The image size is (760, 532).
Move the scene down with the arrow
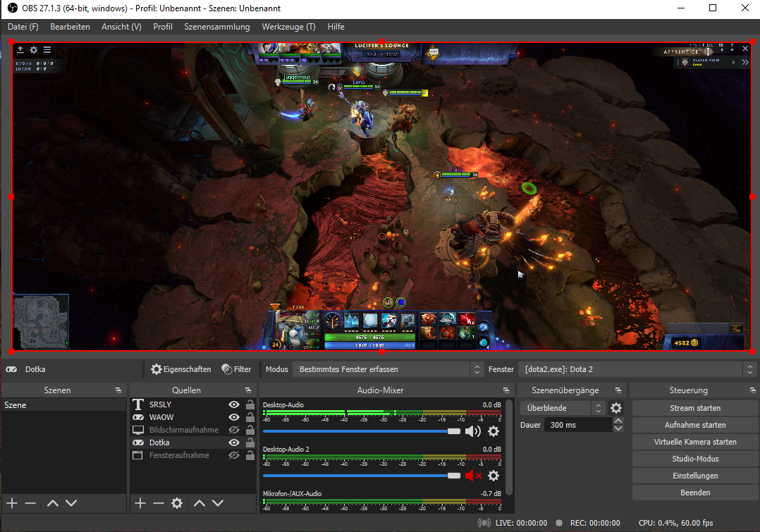pos(71,503)
